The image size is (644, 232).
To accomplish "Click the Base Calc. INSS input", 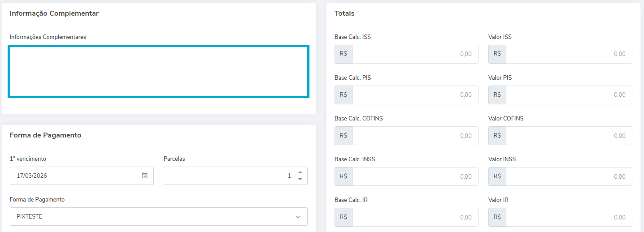I will [415, 176].
